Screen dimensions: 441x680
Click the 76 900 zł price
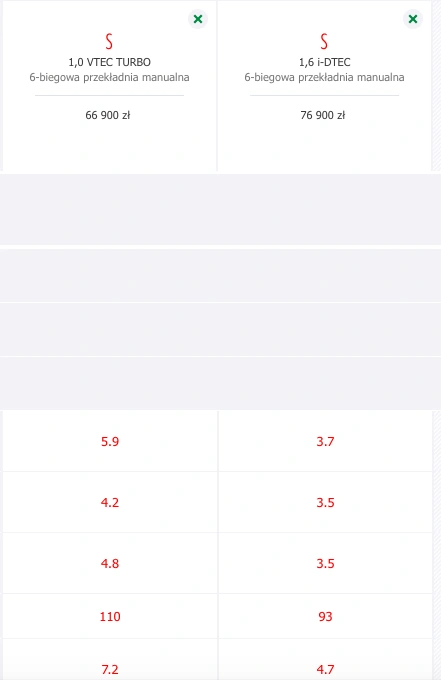[x=323, y=115]
